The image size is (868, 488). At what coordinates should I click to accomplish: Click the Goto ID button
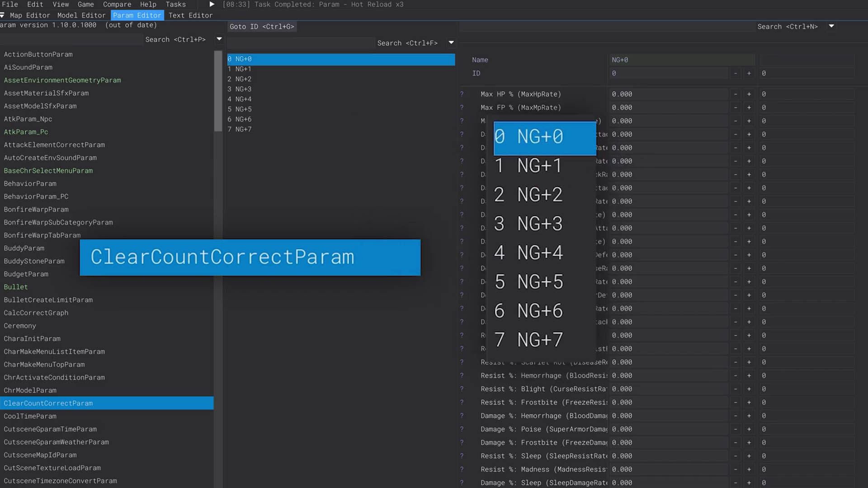click(262, 27)
